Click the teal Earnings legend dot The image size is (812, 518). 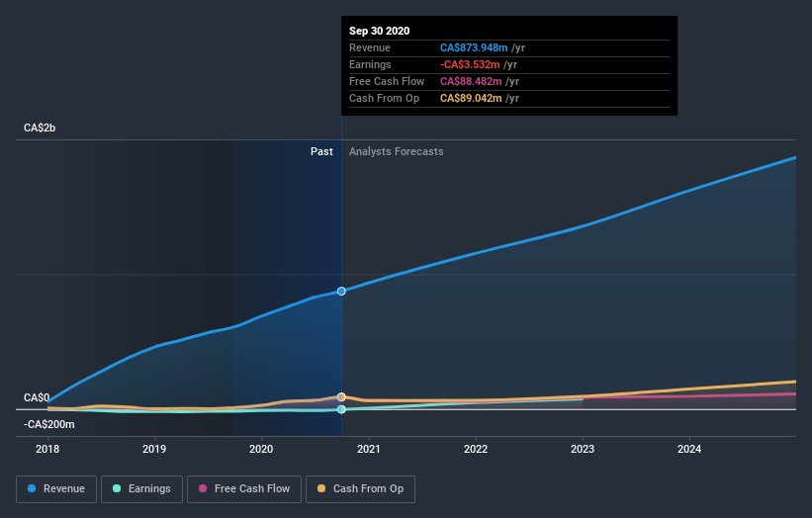117,488
